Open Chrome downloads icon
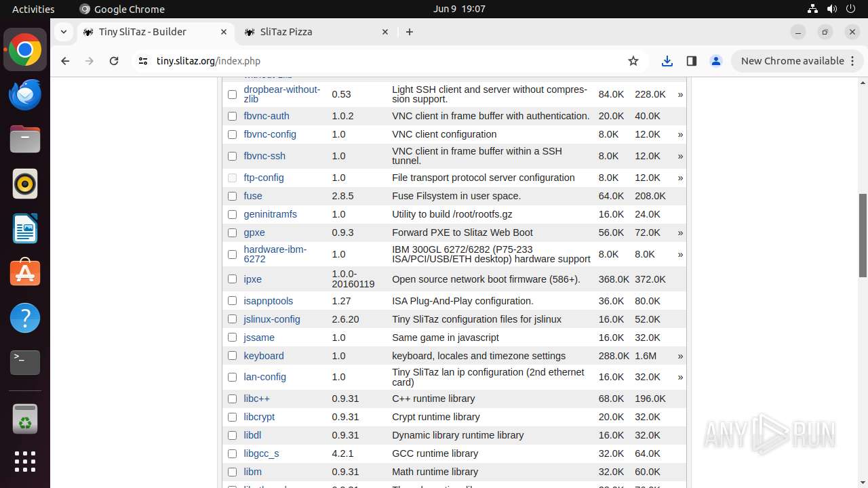The image size is (868, 488). coord(667,61)
